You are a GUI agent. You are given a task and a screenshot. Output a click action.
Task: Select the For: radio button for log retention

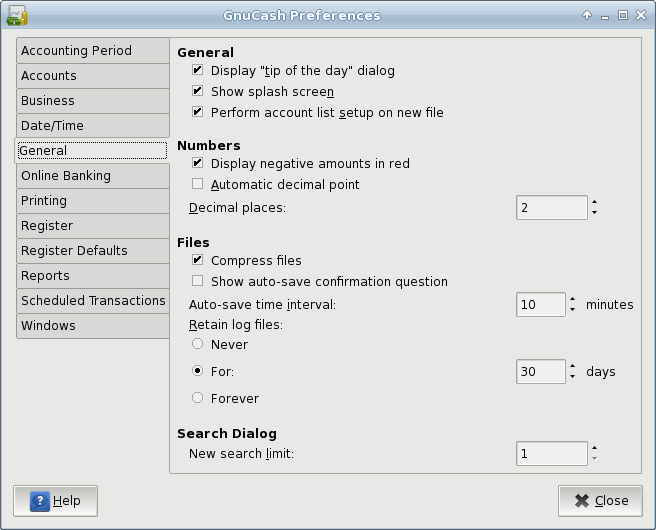click(197, 371)
